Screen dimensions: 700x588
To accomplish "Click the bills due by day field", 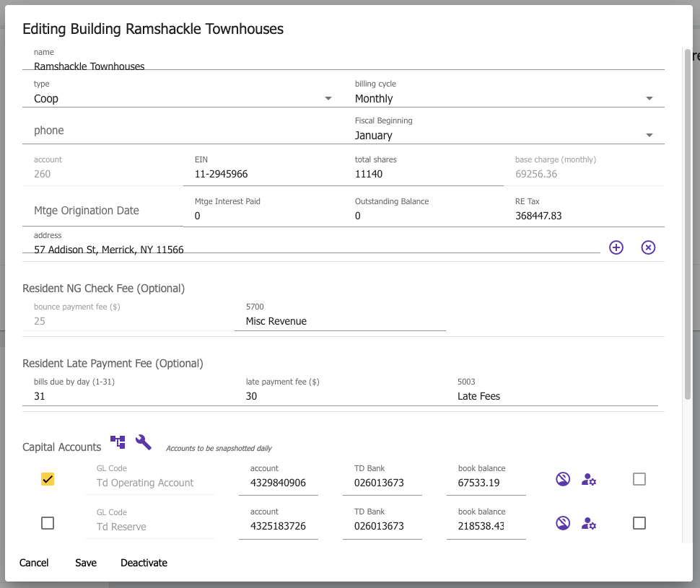I will coord(128,391).
